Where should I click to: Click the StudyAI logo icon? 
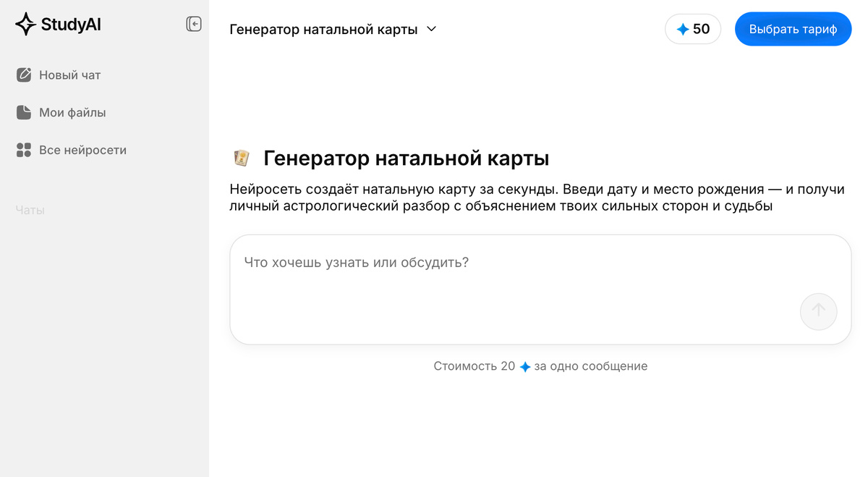click(26, 23)
